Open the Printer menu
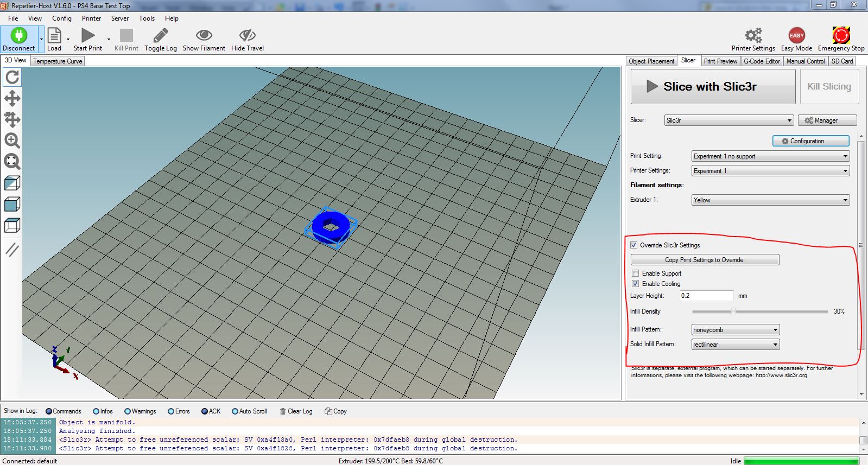The width and height of the screenshot is (868, 465). [91, 18]
